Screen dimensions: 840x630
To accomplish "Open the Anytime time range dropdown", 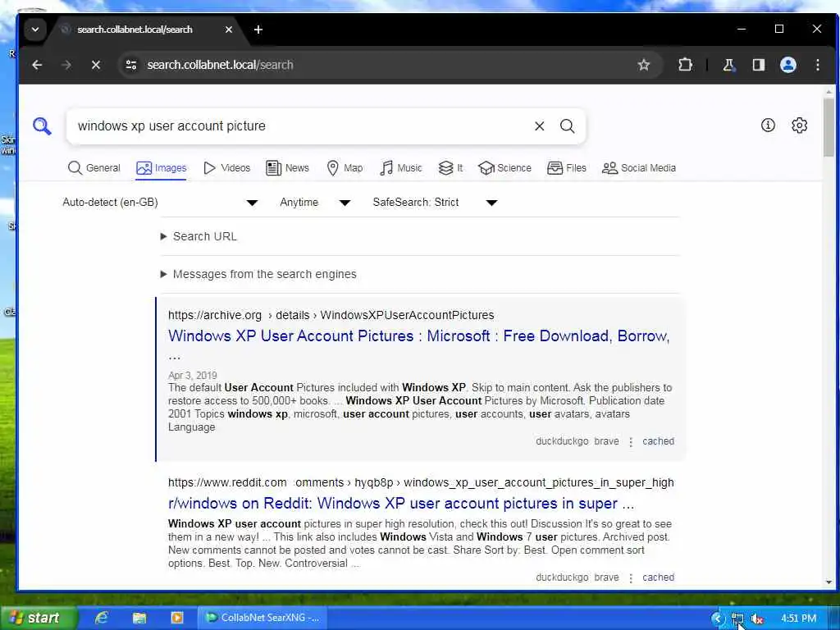I will click(315, 203).
